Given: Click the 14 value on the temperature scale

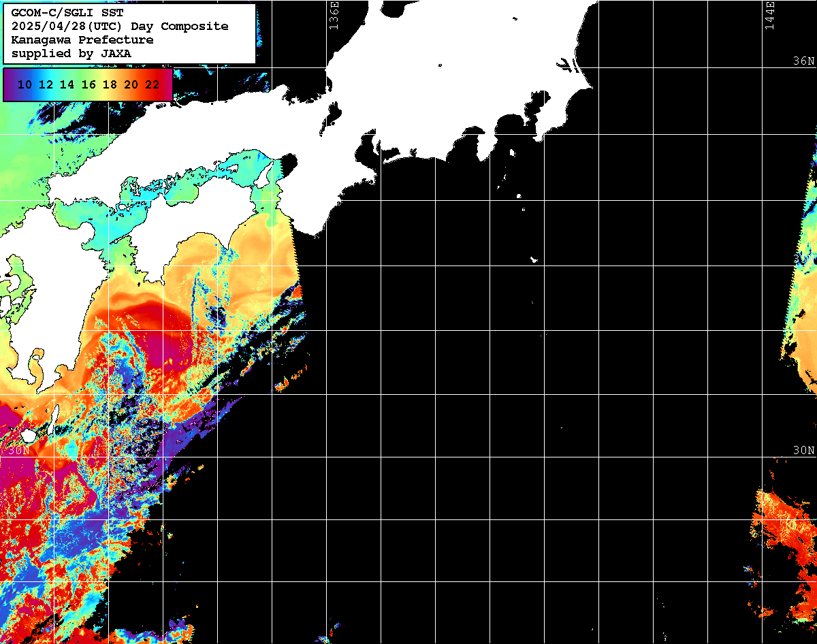Looking at the screenshot, I should tap(67, 84).
